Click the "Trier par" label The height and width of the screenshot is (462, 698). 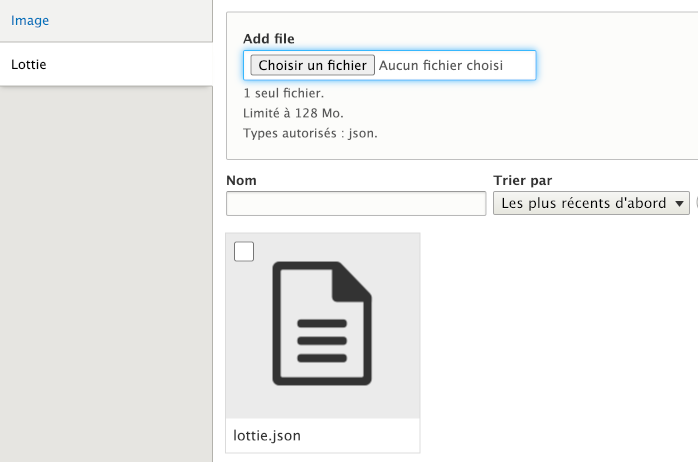pyautogui.click(x=522, y=180)
